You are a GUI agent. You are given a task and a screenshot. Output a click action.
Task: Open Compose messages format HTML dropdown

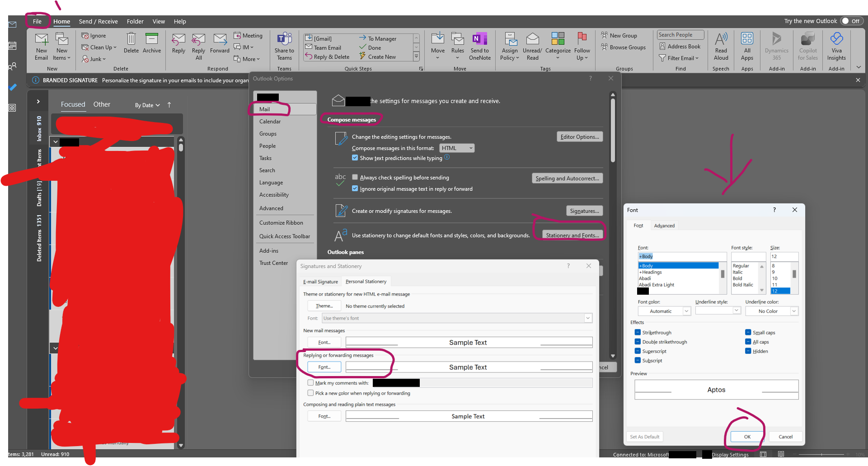pos(457,148)
